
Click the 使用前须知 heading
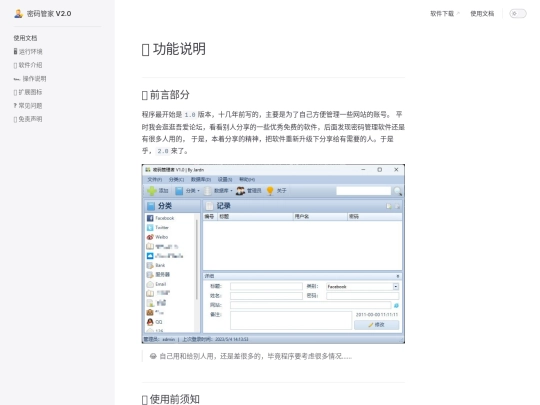pyautogui.click(x=171, y=399)
